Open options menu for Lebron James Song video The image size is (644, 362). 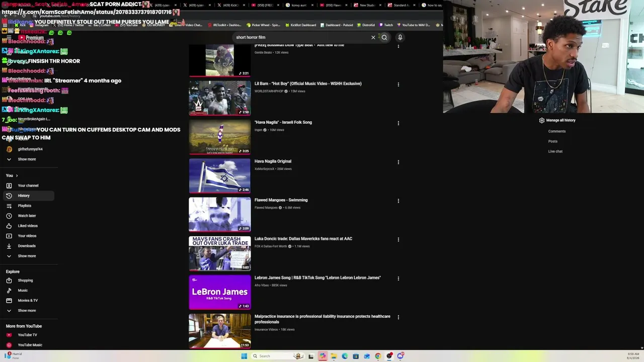[x=398, y=278]
